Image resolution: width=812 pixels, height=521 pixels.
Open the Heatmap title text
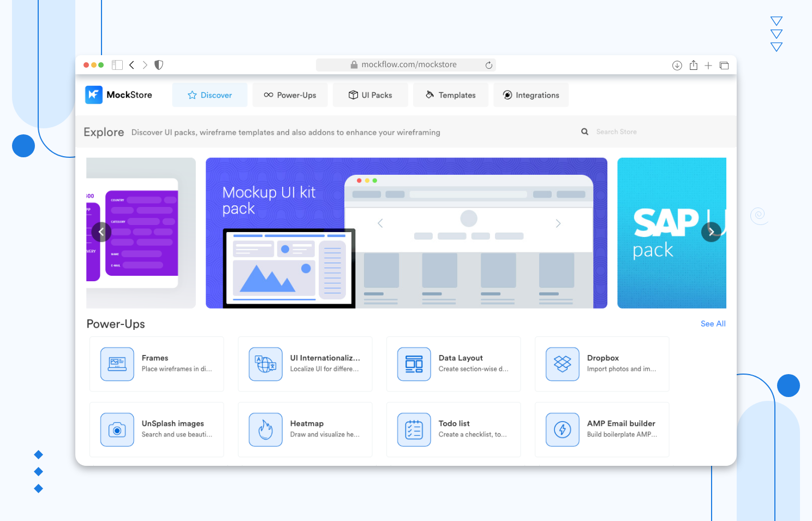(x=307, y=424)
